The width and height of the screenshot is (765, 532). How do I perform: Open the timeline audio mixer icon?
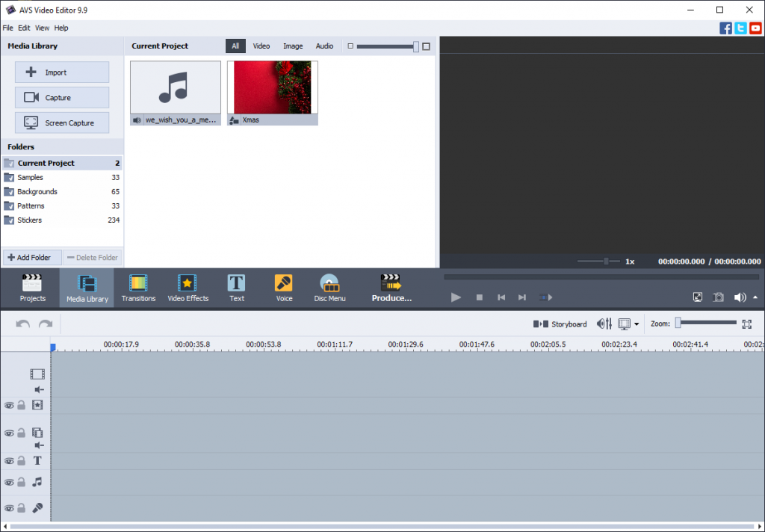tap(604, 324)
